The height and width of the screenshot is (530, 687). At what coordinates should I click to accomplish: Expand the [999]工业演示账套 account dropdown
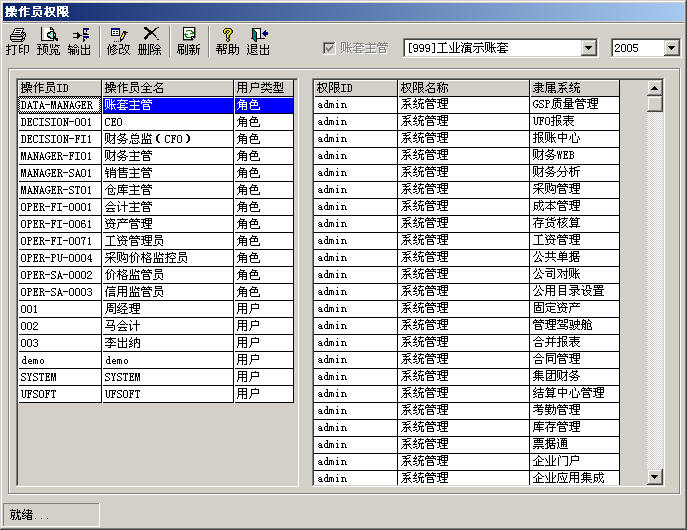point(588,48)
